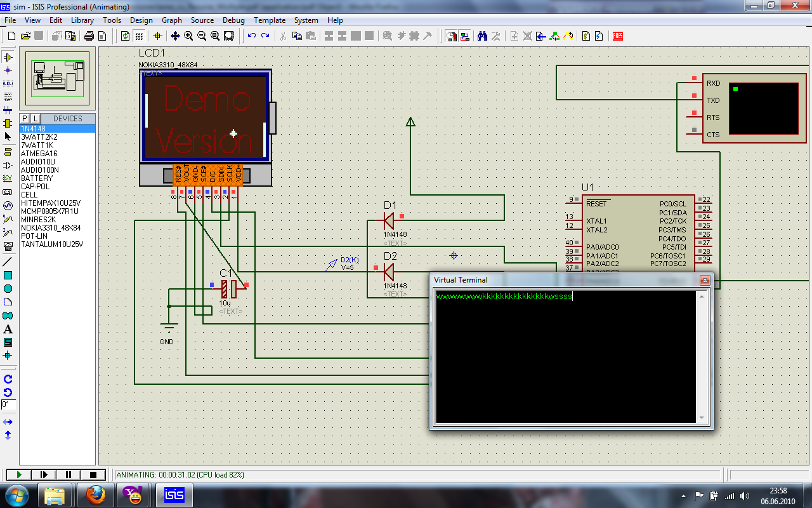
Task: Click the D1 diode component
Action: 388,221
